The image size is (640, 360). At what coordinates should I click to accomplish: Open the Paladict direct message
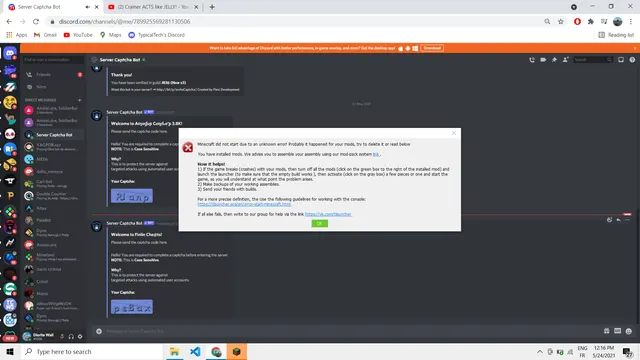tap(53, 220)
